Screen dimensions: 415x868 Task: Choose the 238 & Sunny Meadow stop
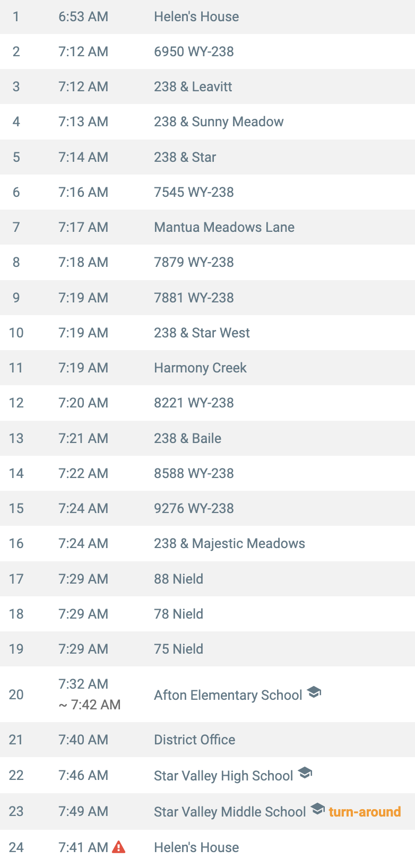coord(207,121)
